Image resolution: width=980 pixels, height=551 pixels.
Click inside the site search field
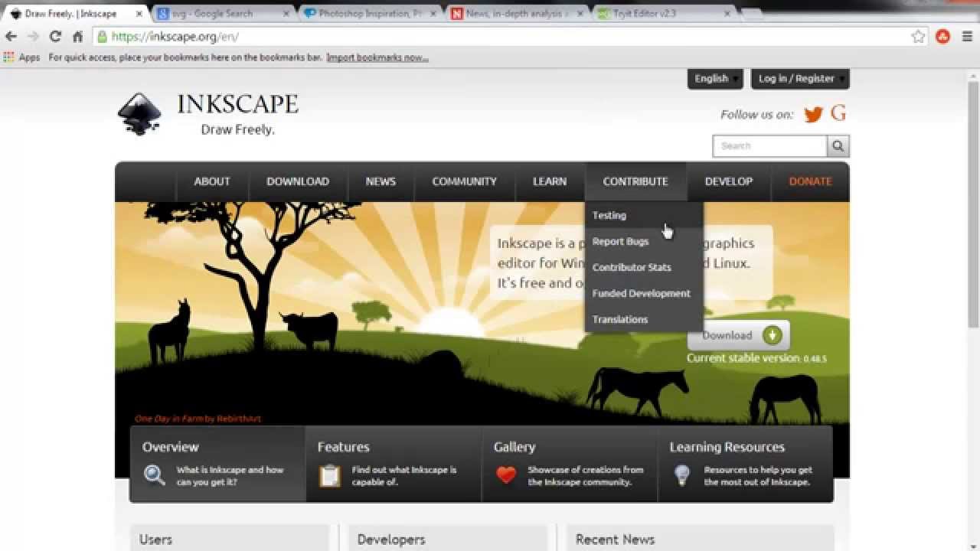point(769,145)
